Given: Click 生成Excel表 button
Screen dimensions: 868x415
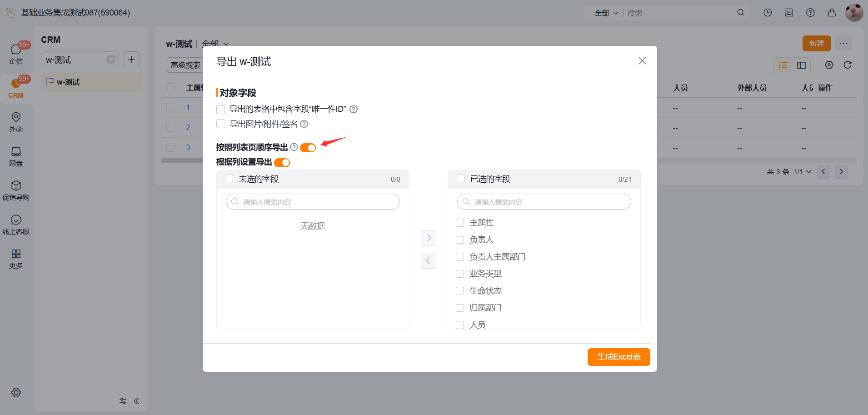Looking at the screenshot, I should (x=619, y=357).
